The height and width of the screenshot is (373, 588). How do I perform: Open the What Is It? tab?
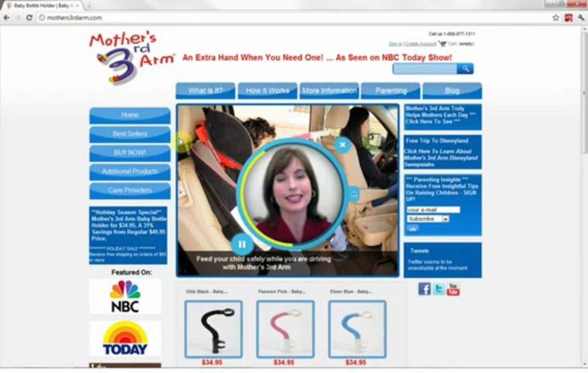click(206, 91)
